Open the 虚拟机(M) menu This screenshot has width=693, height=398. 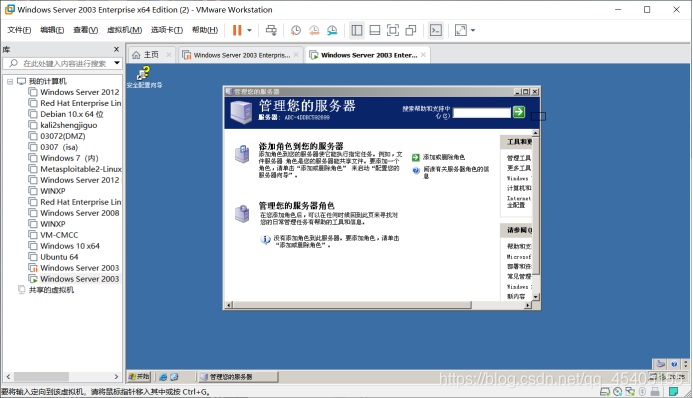(x=124, y=30)
